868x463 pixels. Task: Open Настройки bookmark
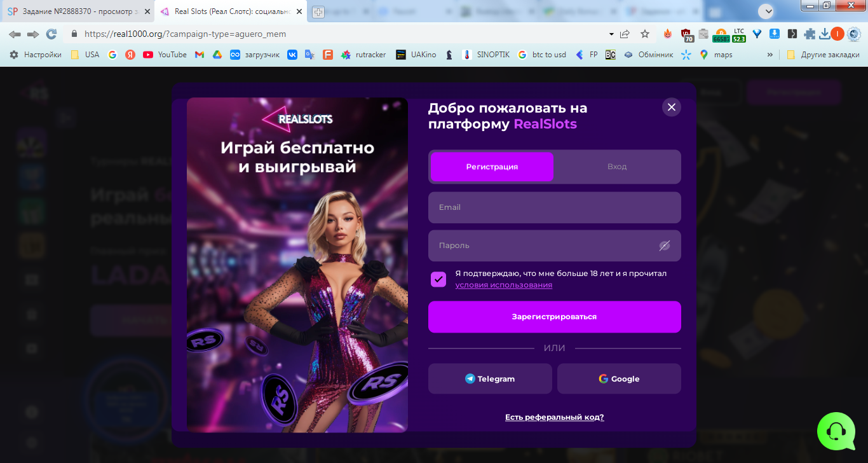tap(36, 55)
